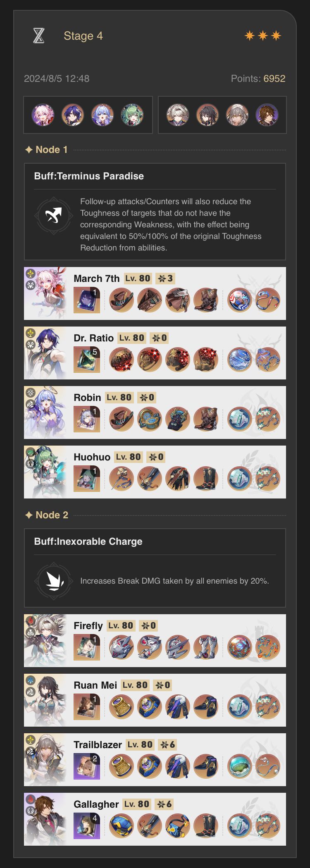Click the hourglass icon beside Stage 4
This screenshot has height=868, width=310.
pyautogui.click(x=38, y=36)
